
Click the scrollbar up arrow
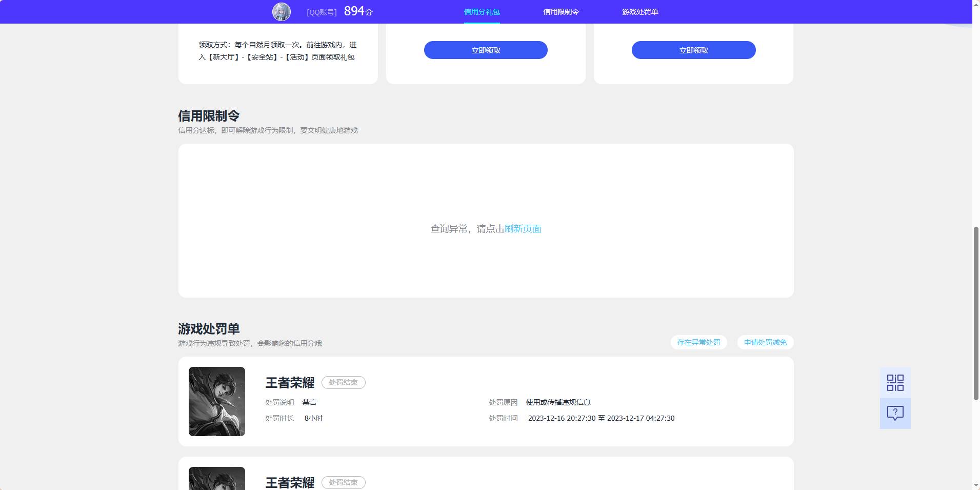click(x=976, y=4)
